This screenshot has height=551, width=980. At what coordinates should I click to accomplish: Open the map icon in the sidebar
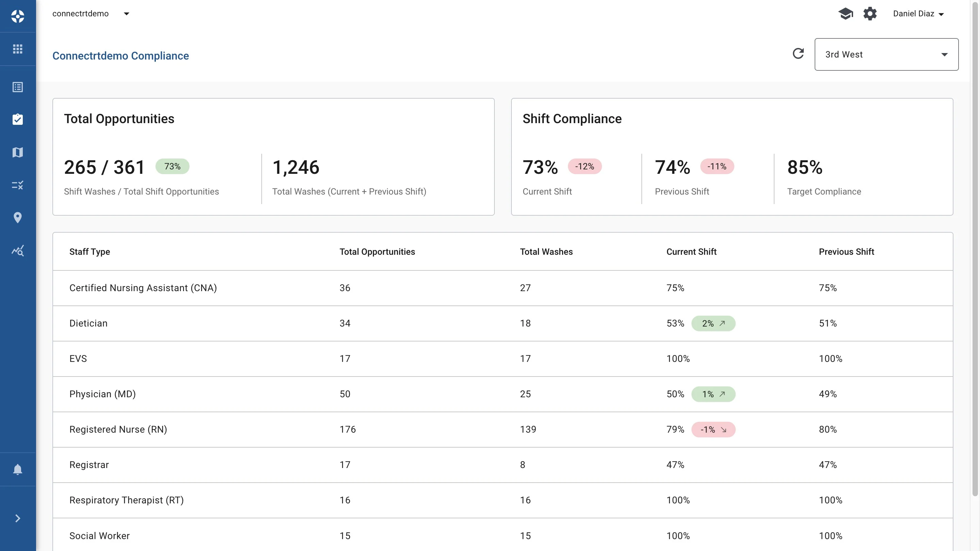[x=17, y=152]
